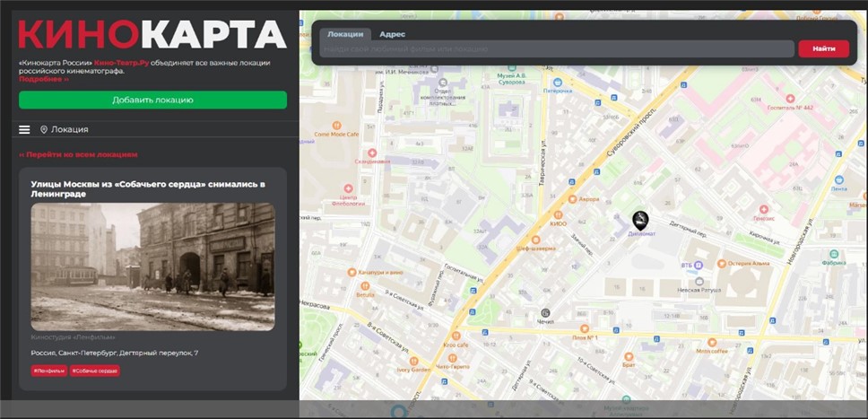Click the Киностудия «Ленфильм» caption text
Image resolution: width=868 pixels, height=419 pixels.
coord(73,337)
